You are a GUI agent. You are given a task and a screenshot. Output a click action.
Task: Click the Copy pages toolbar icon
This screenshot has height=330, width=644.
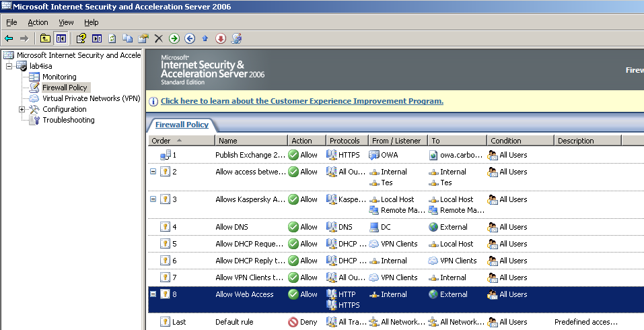click(x=128, y=38)
